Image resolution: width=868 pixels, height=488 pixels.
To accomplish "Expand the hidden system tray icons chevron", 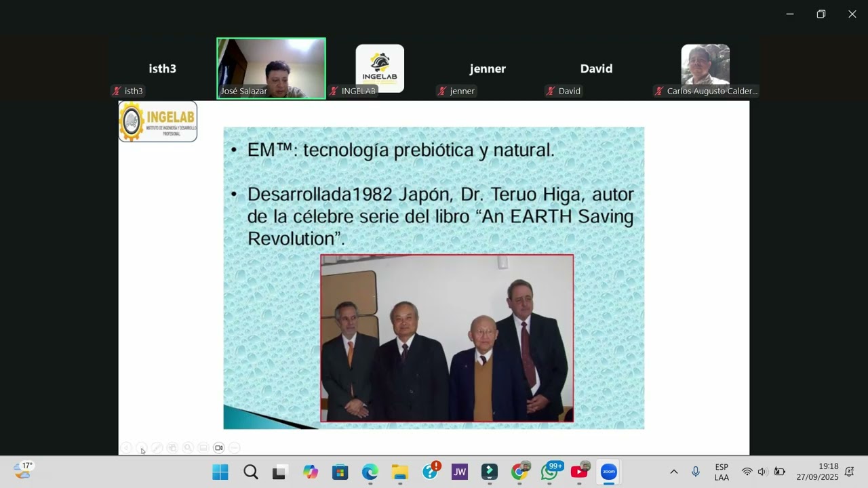I will [x=673, y=472].
